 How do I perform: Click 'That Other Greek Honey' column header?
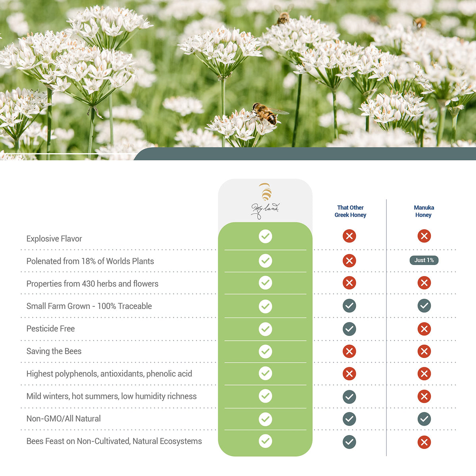(x=350, y=211)
